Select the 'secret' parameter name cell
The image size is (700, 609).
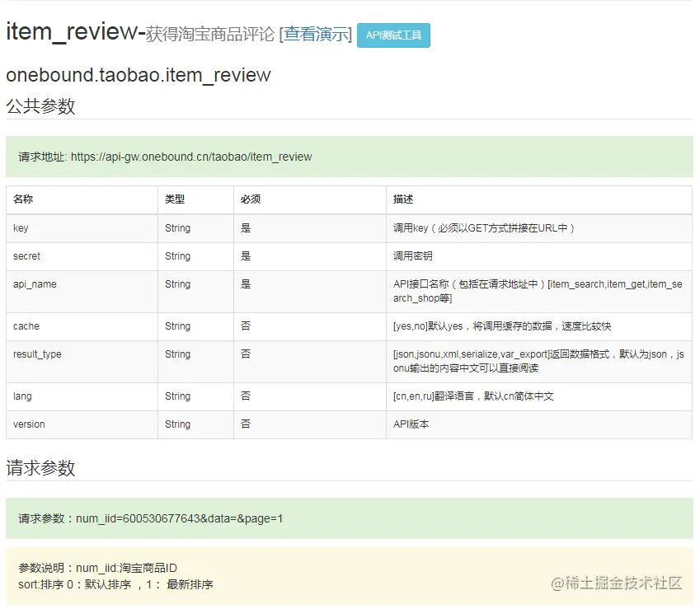(x=82, y=256)
